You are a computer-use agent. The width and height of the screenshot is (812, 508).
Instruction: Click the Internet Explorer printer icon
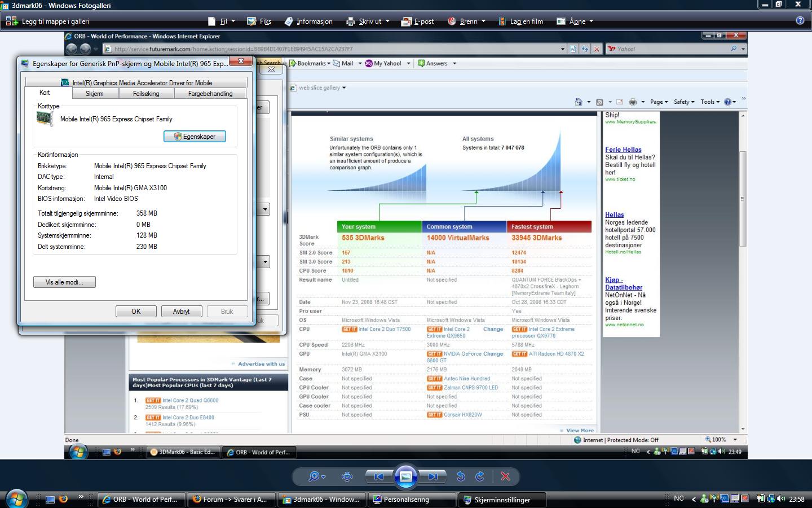(633, 102)
